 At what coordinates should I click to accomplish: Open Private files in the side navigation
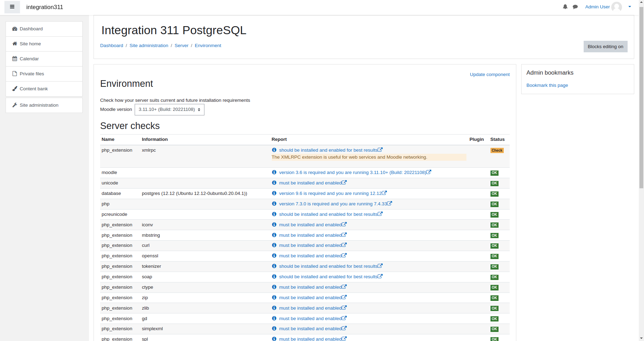44,74
